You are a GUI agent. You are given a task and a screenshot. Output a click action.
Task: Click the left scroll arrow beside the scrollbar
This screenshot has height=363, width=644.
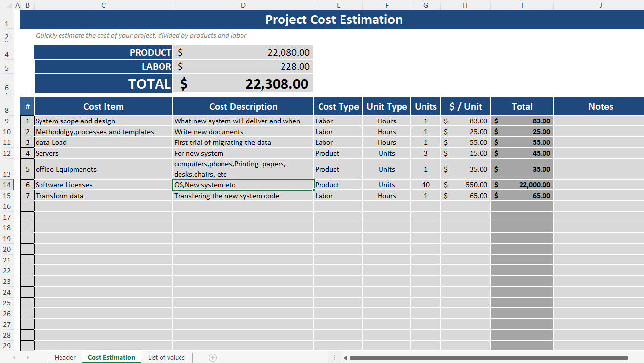346,357
